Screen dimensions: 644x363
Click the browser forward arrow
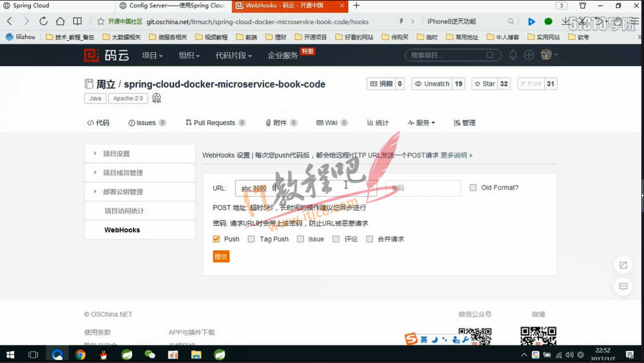coord(27,21)
